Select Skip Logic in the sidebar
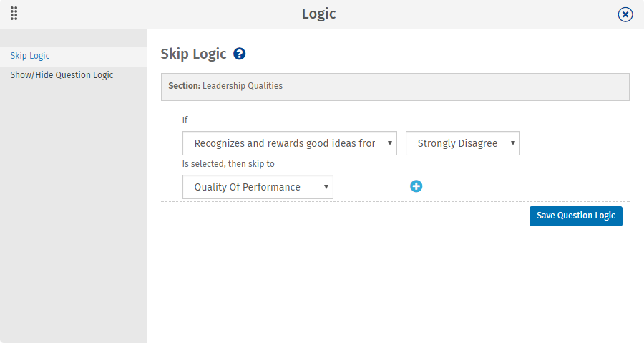 (x=30, y=56)
